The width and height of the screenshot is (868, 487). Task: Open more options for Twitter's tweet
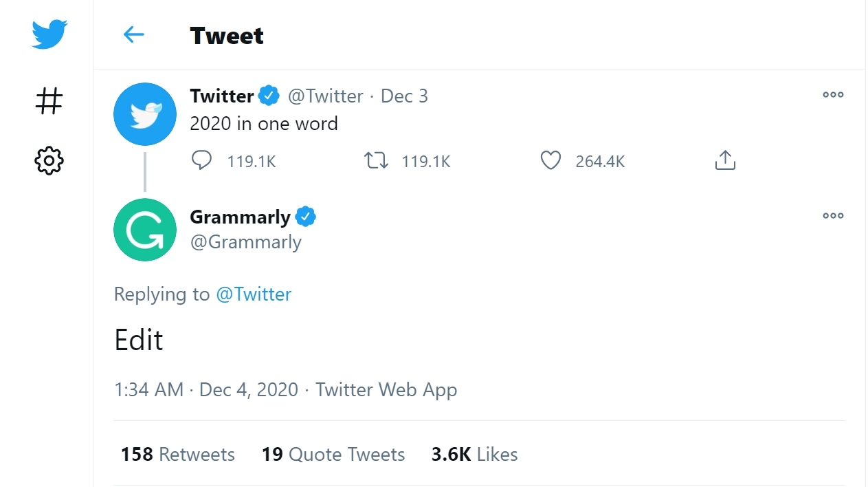point(833,95)
